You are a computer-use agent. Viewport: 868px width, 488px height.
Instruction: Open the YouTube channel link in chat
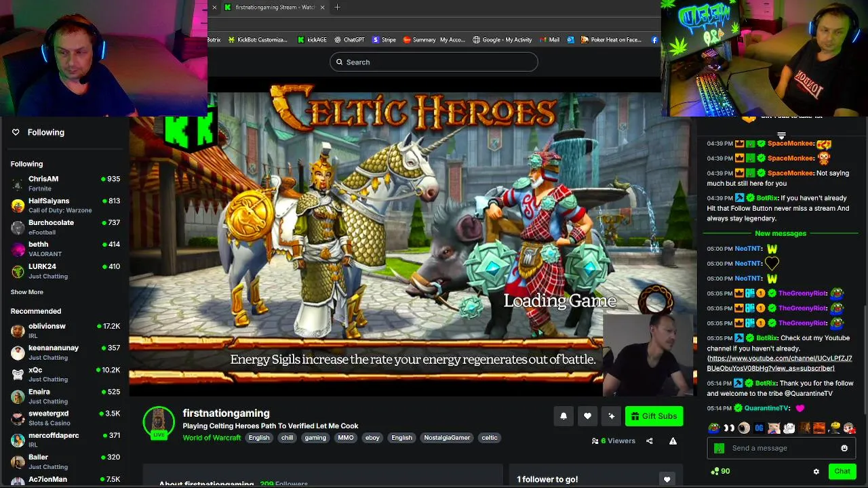click(x=779, y=363)
